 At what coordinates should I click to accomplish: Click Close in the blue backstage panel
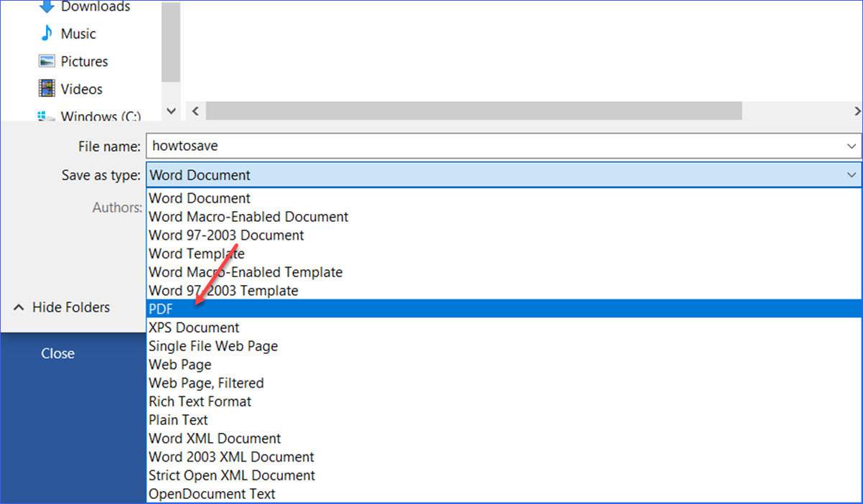tap(57, 353)
